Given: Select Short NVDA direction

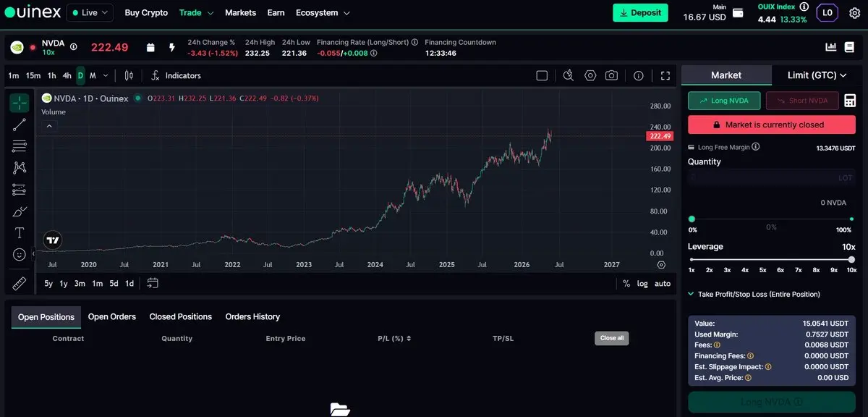Looking at the screenshot, I should pyautogui.click(x=802, y=101).
